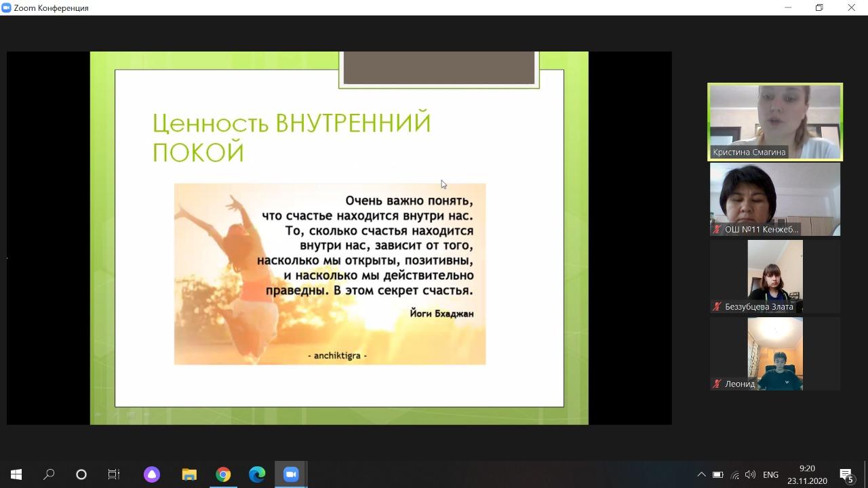Switch to Google Chrome in taskbar
868x488 pixels.
point(223,474)
